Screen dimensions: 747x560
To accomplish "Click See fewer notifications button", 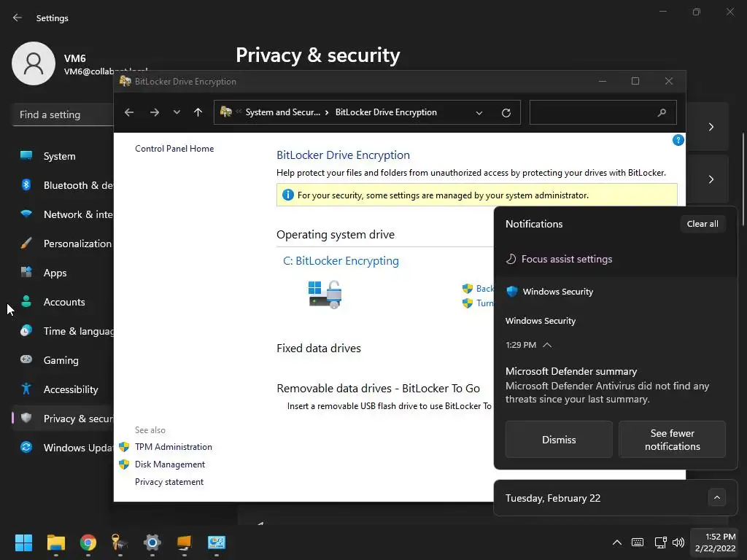I will tap(672, 440).
